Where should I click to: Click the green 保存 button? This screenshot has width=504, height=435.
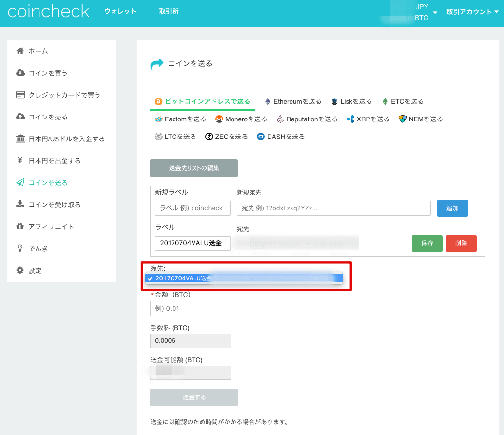click(x=427, y=243)
